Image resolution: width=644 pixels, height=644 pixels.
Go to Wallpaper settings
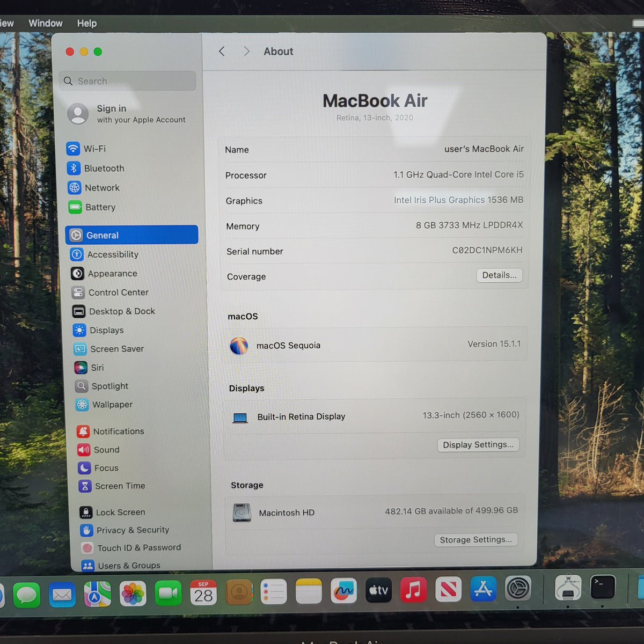[105, 405]
